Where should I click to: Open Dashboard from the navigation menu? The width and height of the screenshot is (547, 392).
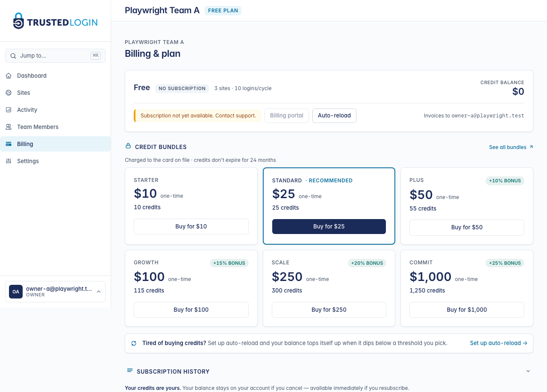32,76
